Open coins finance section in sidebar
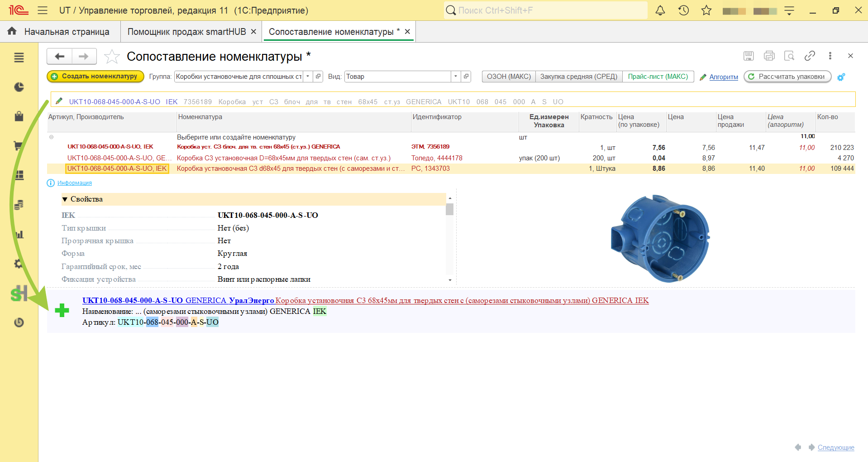Screen dimensions: 868x462 (x=19, y=205)
